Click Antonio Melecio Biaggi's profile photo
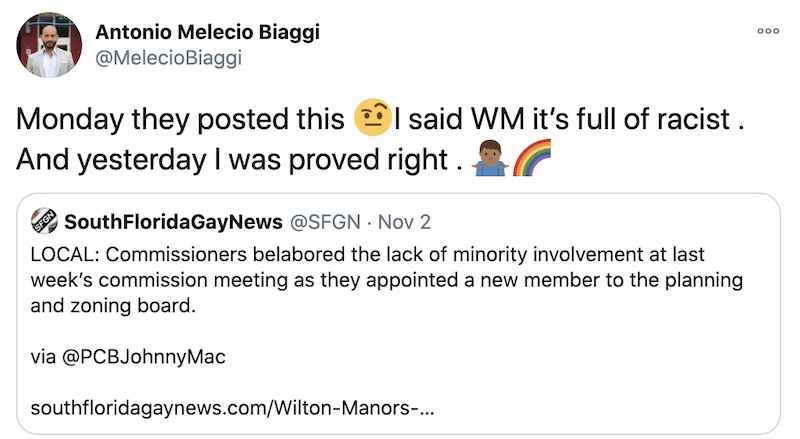This screenshot has height=439, width=800. coord(47,46)
